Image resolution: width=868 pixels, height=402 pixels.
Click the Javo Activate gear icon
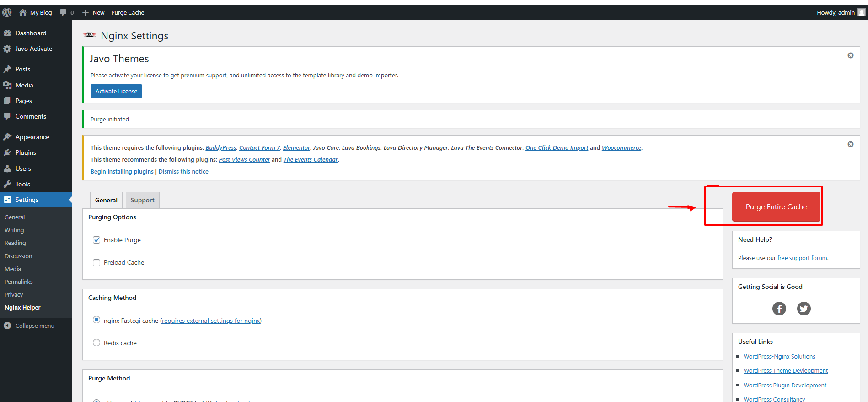(7, 49)
